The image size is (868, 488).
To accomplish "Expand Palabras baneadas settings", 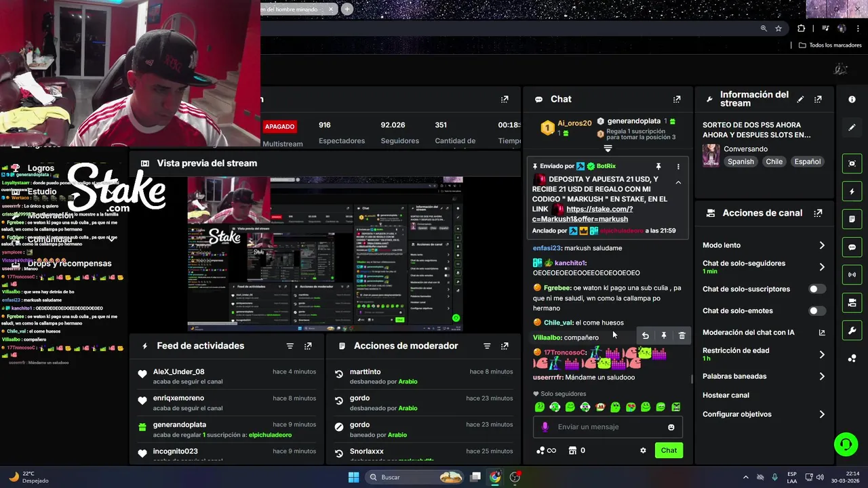I will 821,376.
